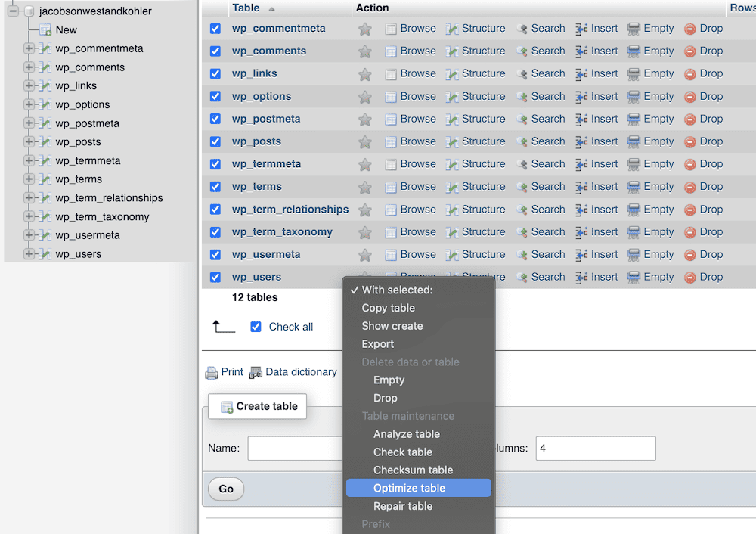
Task: Click the red Drop icon for wp_comments
Action: 690,51
